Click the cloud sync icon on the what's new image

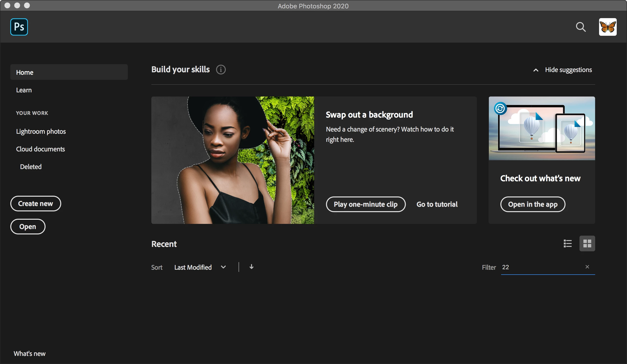coord(500,109)
